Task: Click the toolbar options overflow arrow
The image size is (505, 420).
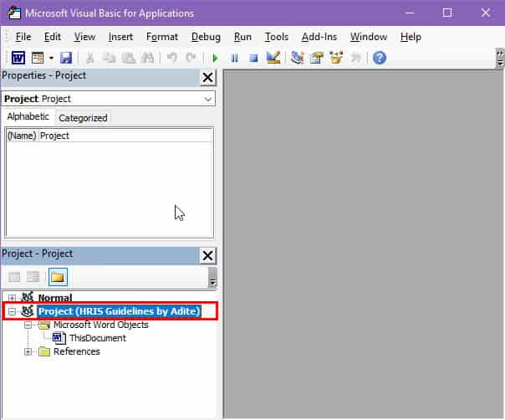Action: pos(500,59)
